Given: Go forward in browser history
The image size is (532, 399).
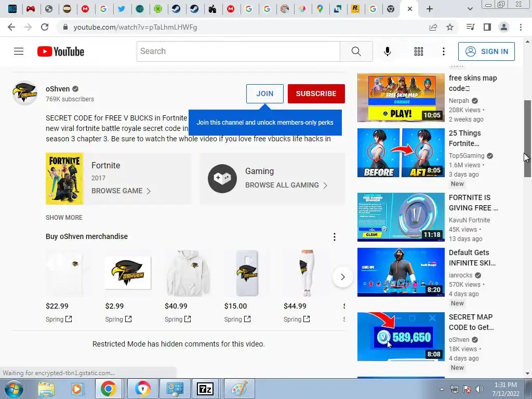Looking at the screenshot, I should 28,27.
